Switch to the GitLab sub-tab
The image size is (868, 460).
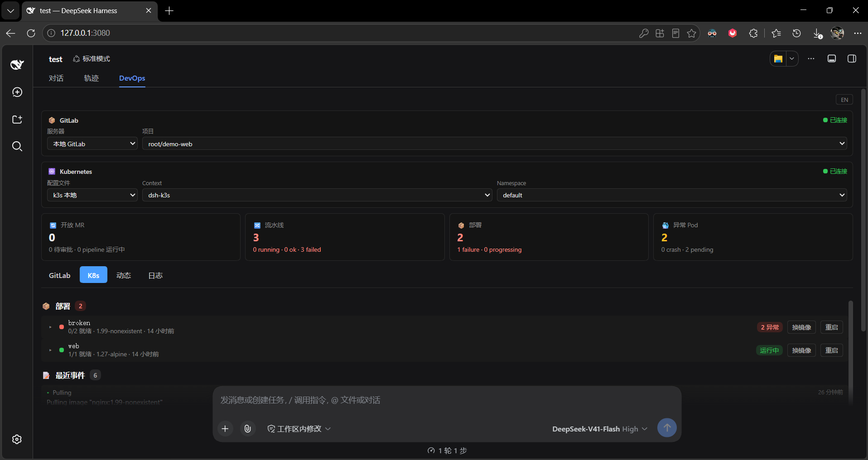(x=60, y=275)
